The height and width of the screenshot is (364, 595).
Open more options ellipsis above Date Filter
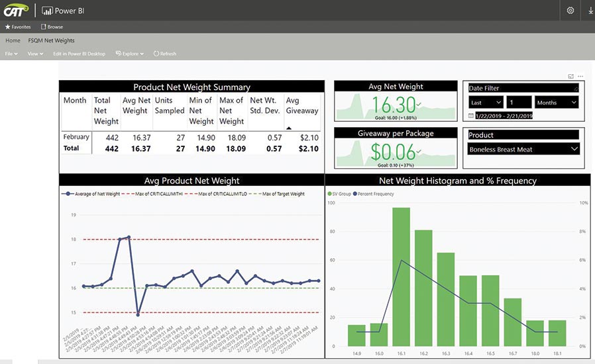point(580,77)
